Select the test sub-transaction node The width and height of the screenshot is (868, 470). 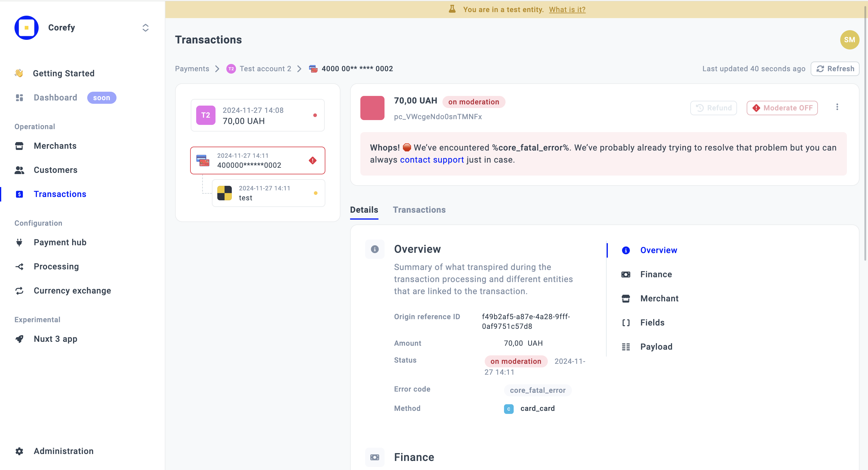268,193
